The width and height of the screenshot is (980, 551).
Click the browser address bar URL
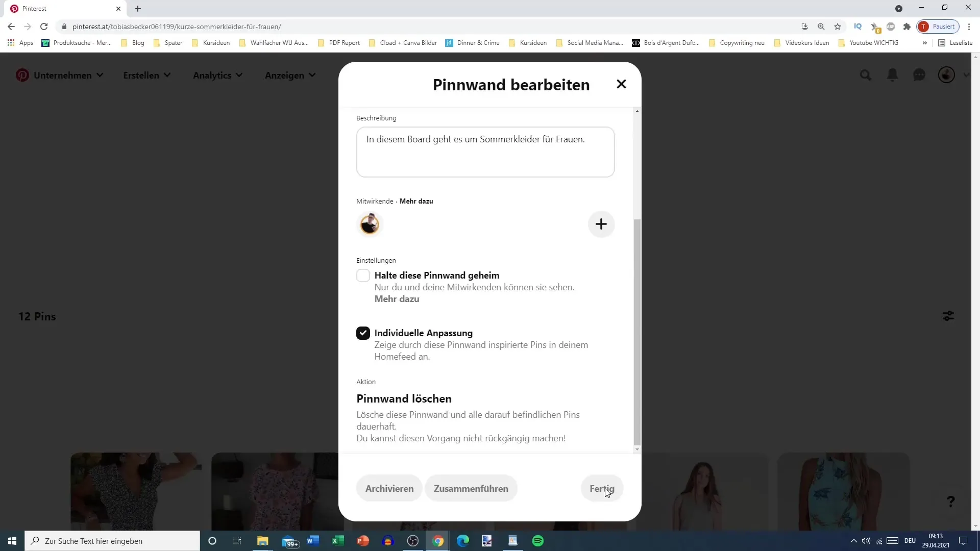pyautogui.click(x=177, y=27)
